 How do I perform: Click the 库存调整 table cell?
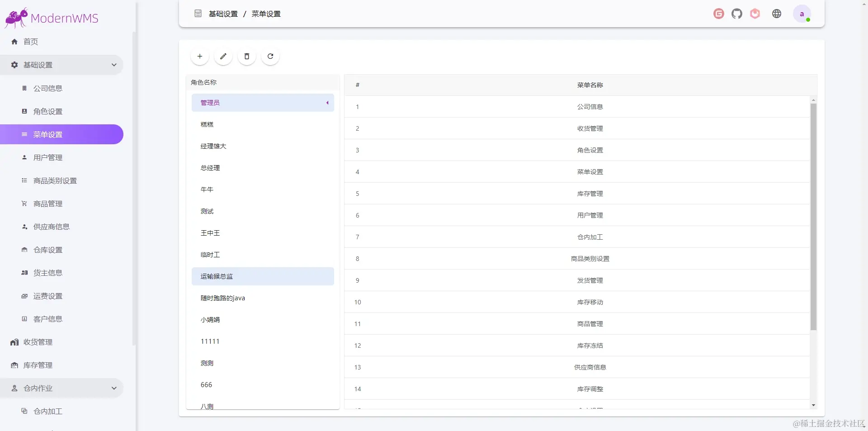point(590,389)
